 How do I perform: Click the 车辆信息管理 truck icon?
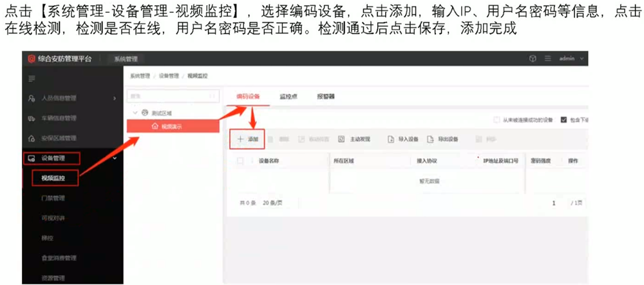(x=31, y=119)
